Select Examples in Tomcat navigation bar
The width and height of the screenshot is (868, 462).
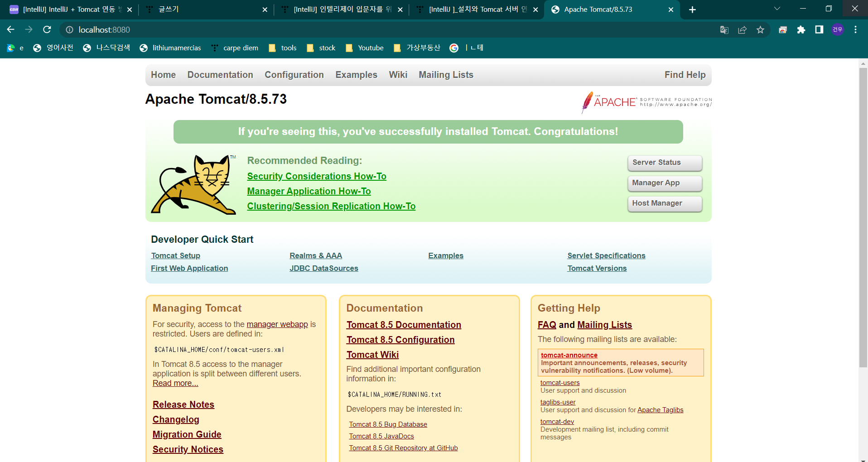[356, 75]
